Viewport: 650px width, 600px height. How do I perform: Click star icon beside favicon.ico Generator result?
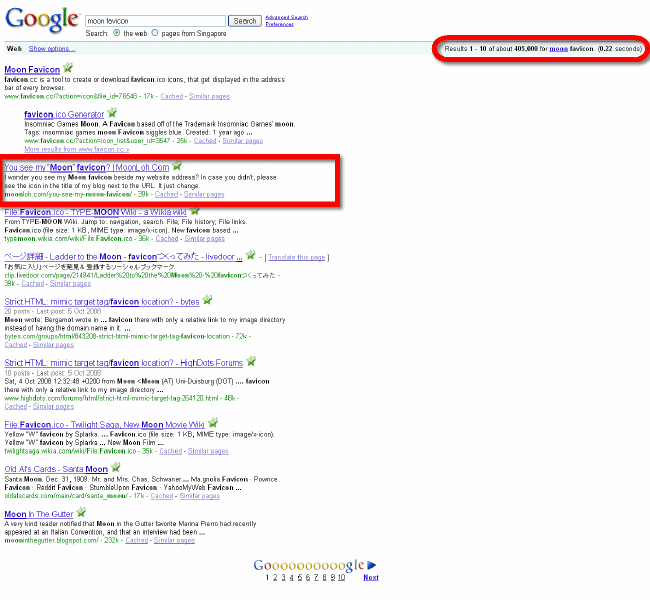(112, 112)
